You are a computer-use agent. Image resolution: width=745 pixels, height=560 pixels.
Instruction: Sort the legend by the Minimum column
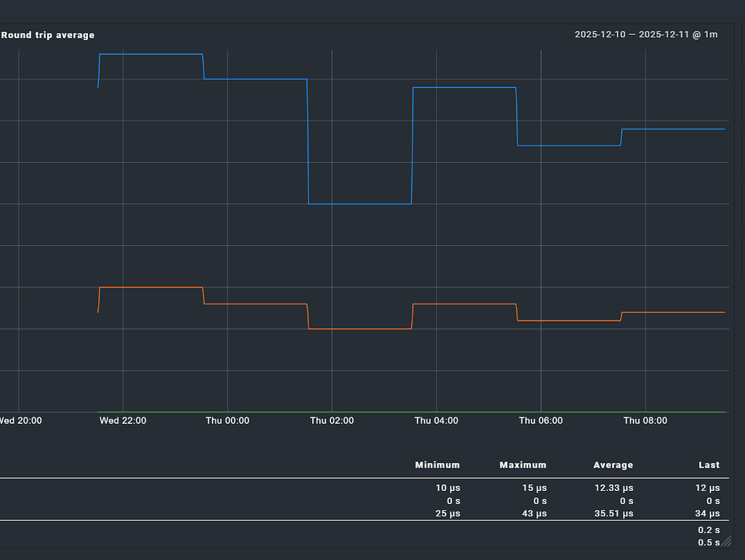[437, 465]
